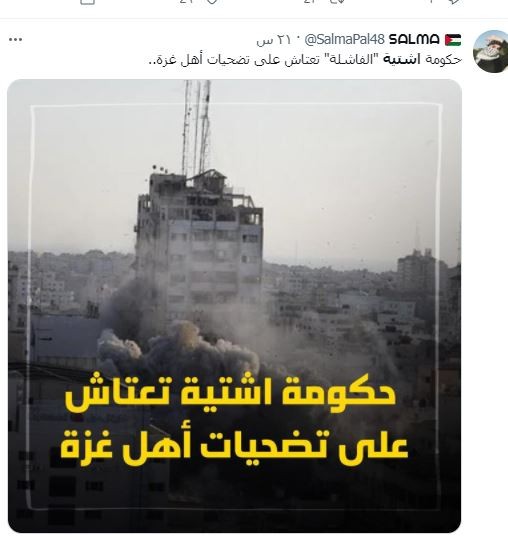The image size is (508, 540).
Task: Click the distant tall building at right of photo
Action: click(416, 269)
